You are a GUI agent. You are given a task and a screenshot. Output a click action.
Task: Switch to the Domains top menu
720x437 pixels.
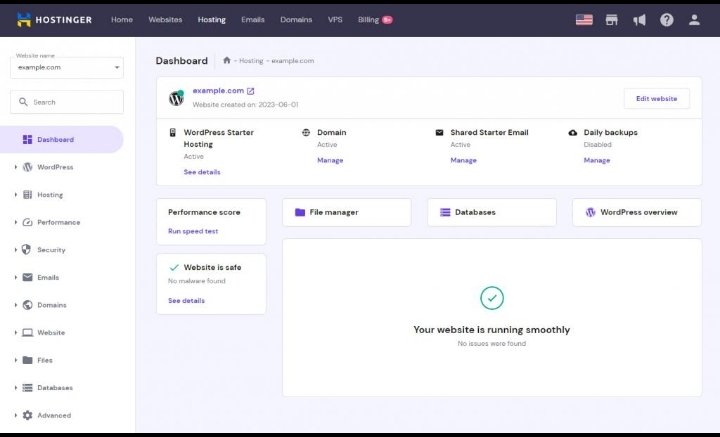(296, 20)
